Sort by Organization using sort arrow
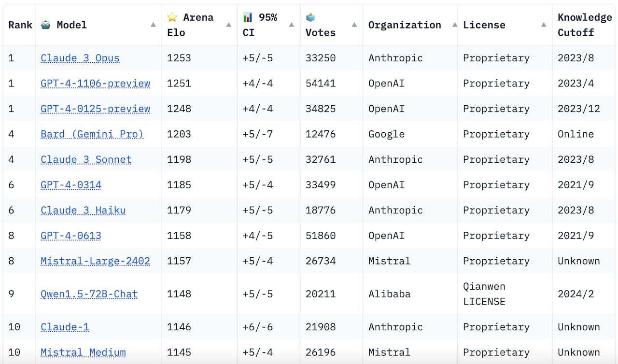The height and width of the screenshot is (364, 618). click(x=454, y=25)
